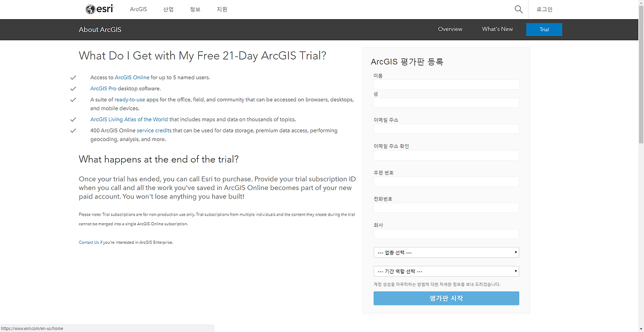This screenshot has width=644, height=332.
Task: Click the checkmark beside ArcGIS Pro desktop software
Action: (73, 89)
